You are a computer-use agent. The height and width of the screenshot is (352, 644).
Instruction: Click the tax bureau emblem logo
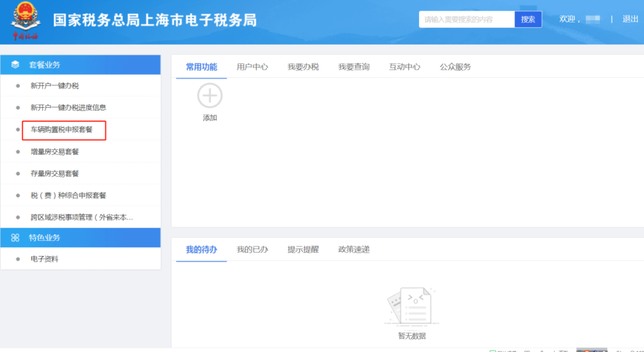click(x=25, y=21)
